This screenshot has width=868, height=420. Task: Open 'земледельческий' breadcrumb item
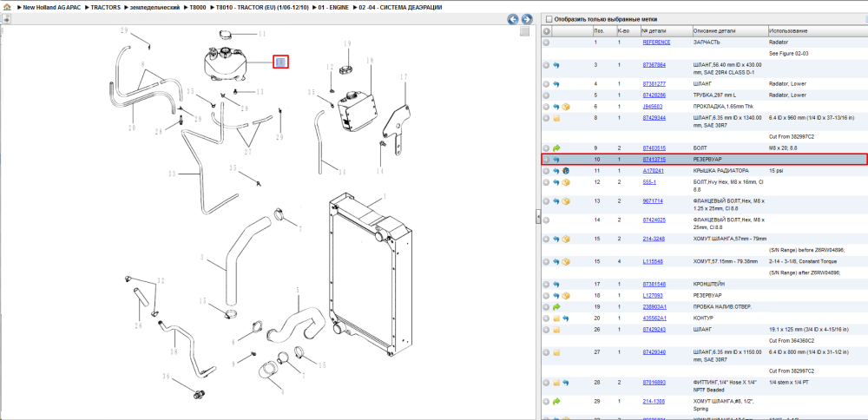click(x=155, y=8)
